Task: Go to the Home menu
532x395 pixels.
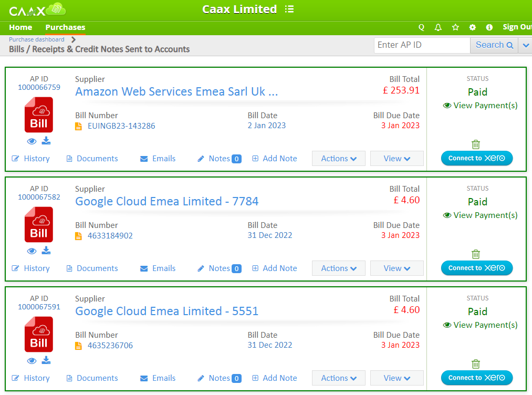Action: tap(20, 27)
